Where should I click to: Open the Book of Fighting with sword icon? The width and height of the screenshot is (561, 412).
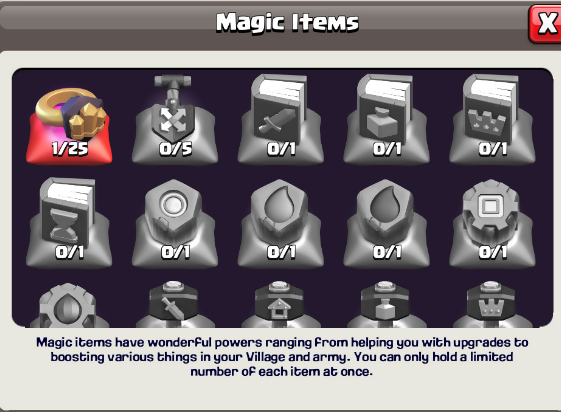pyautogui.click(x=280, y=119)
